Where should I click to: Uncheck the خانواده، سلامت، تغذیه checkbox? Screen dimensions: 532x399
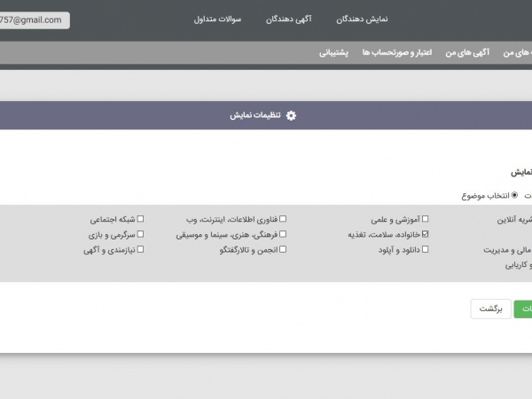point(425,234)
